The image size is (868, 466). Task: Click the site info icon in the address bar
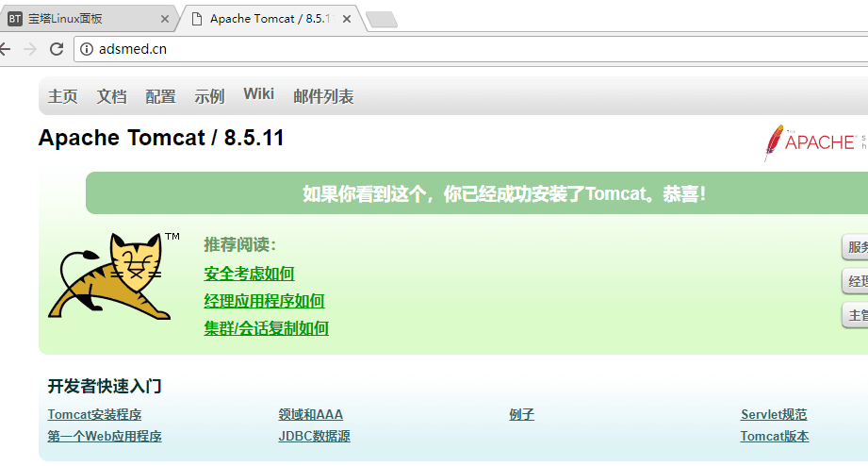(87, 49)
